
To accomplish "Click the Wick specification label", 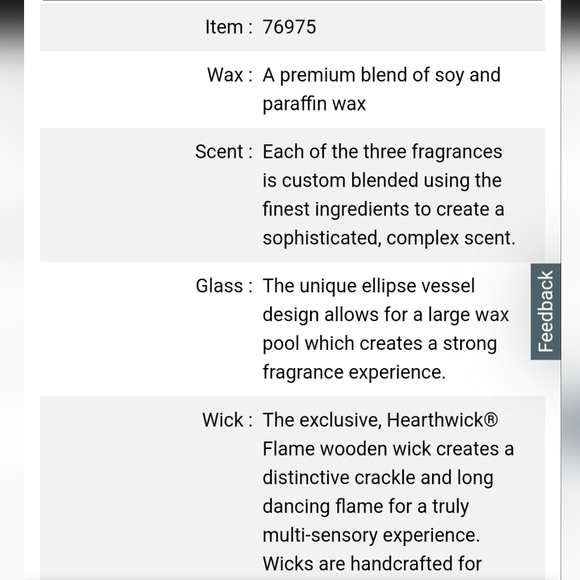I will point(227,420).
